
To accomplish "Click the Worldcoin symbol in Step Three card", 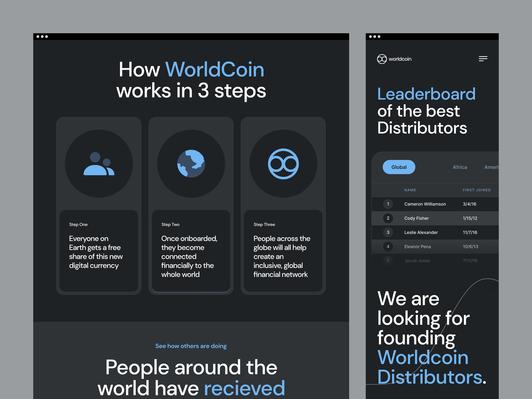I will 283,164.
